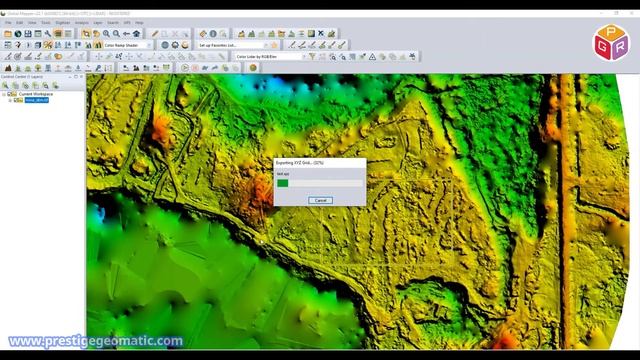Click the Open Data Files folder icon
The height and width of the screenshot is (360, 640).
8,34
